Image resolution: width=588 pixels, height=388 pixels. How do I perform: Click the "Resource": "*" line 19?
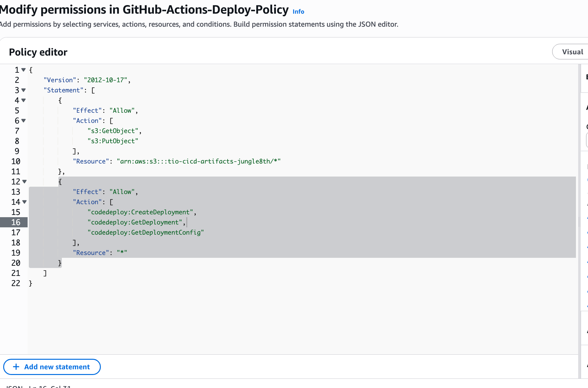click(100, 253)
